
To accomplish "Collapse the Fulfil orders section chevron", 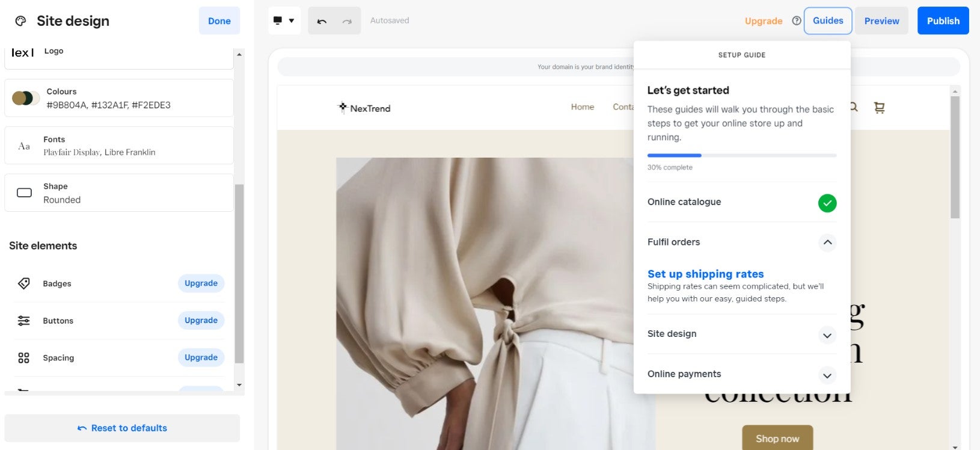I will coord(827,242).
